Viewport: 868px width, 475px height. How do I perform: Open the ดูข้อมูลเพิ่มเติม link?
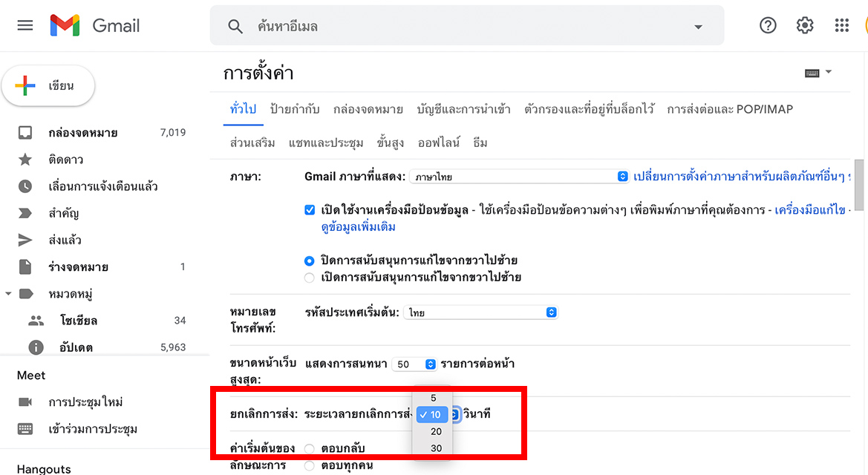[358, 227]
